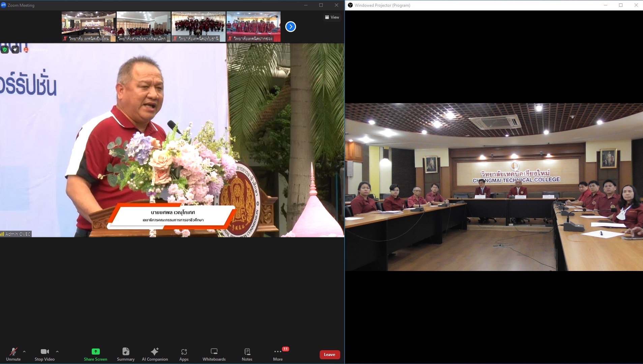The image size is (643, 364).
Task: Click the Zoom Meeting window title icon
Action: pyautogui.click(x=3, y=5)
